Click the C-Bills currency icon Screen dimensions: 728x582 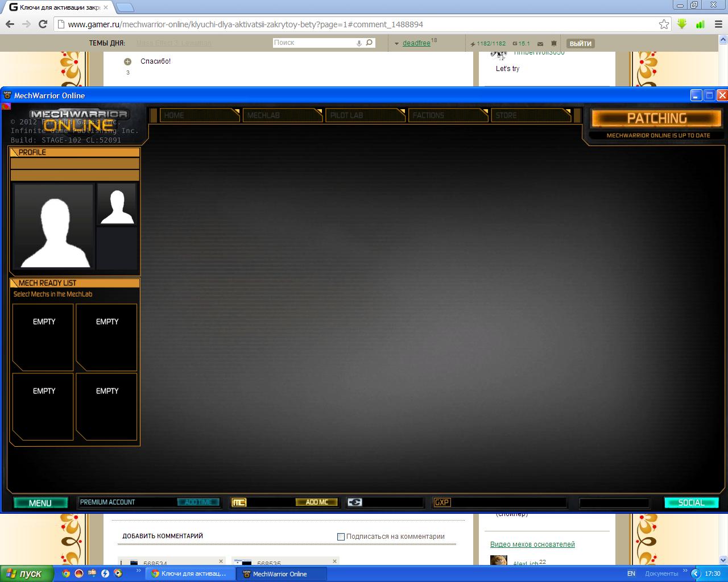point(355,502)
